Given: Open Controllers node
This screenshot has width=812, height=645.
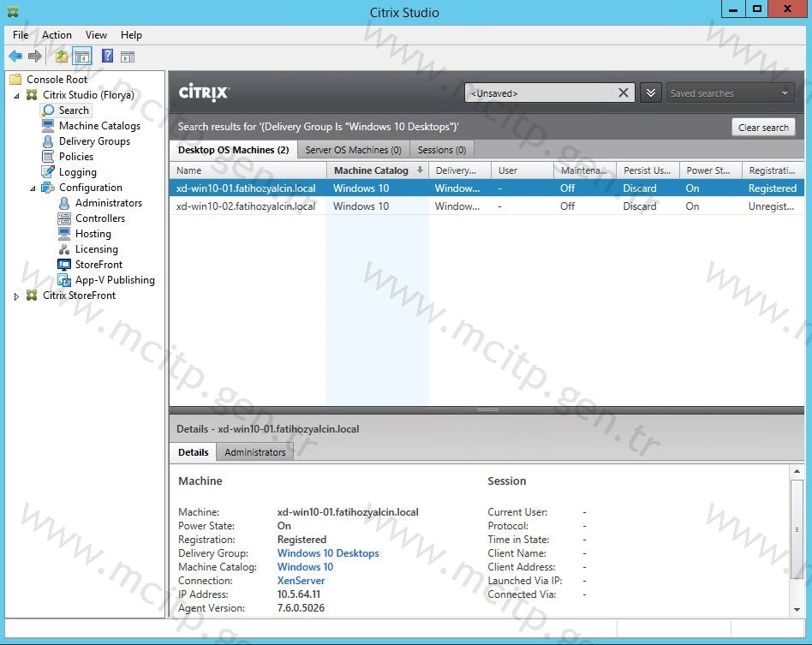Looking at the screenshot, I should click(x=100, y=218).
